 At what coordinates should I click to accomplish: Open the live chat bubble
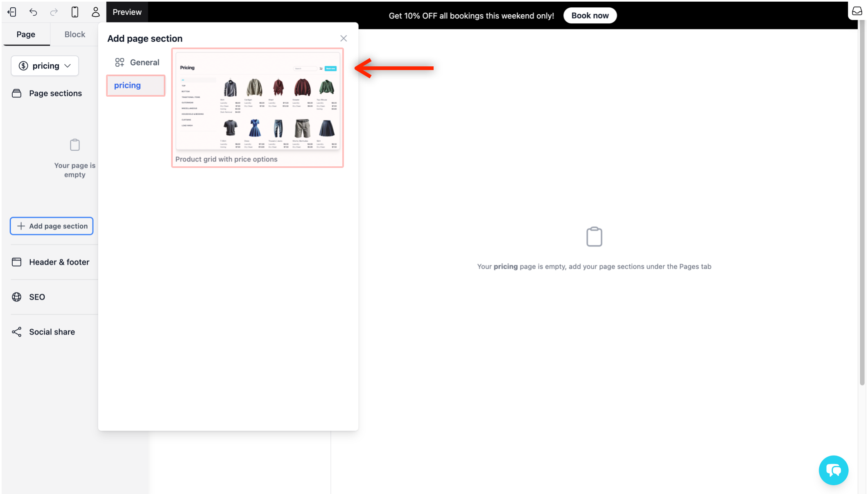833,470
